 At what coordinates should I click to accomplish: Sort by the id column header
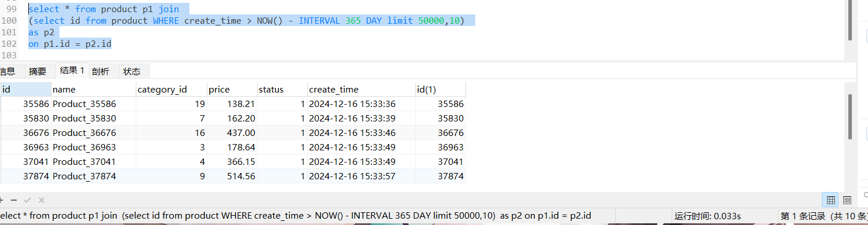(25, 89)
